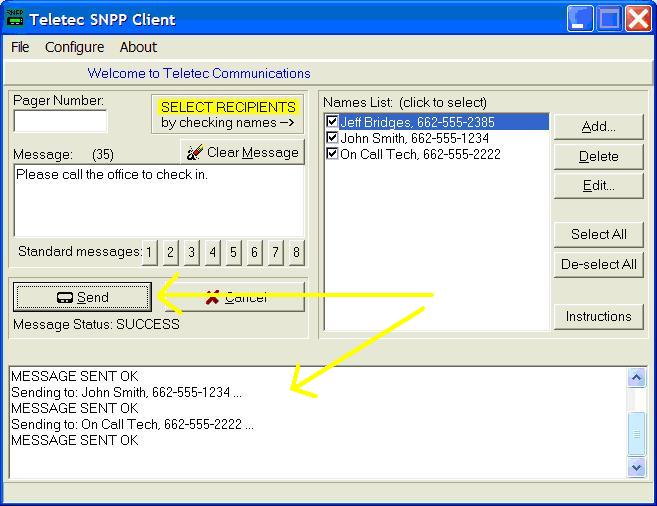Screen dimensions: 657x506
Task: Insert standard message 1
Action: tap(150, 252)
